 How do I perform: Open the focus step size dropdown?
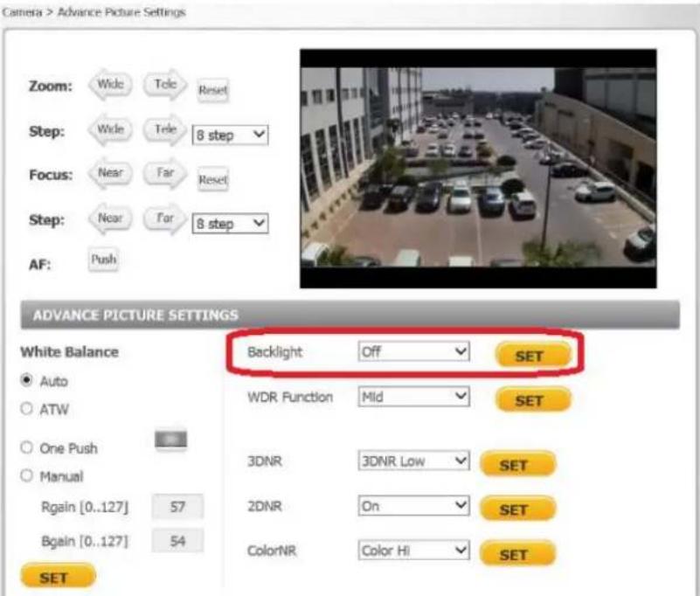230,223
